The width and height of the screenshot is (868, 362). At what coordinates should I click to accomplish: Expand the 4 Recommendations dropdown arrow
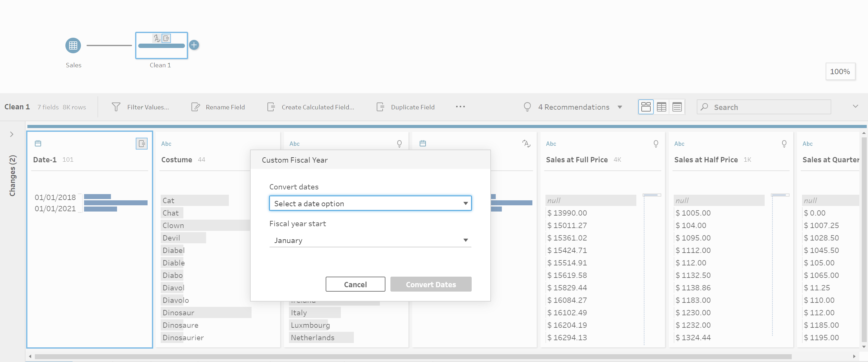620,107
